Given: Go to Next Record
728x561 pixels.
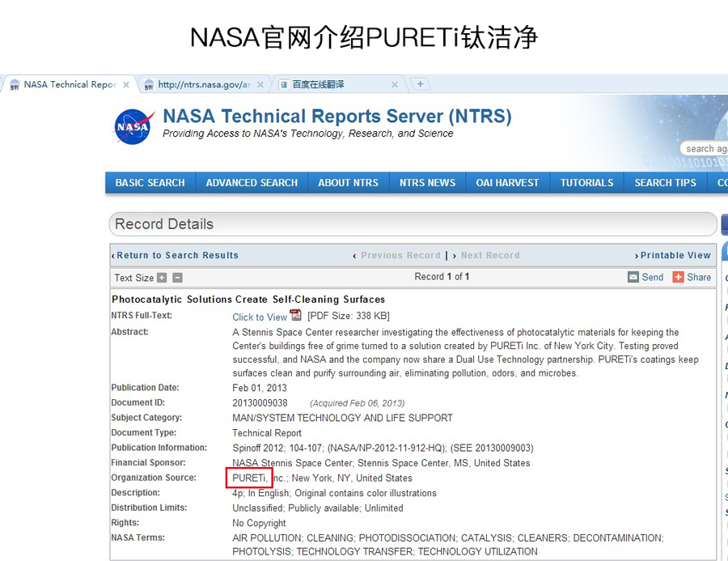Looking at the screenshot, I should (490, 255).
